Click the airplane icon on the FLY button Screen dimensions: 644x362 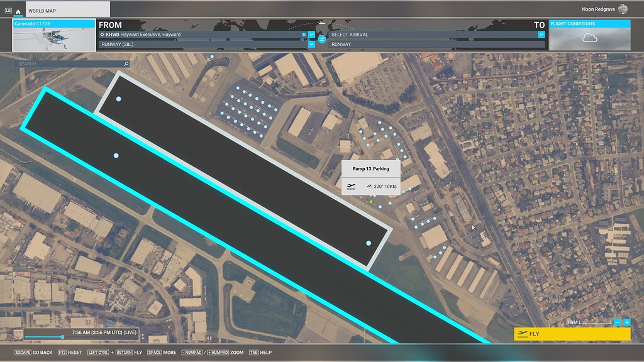tap(522, 333)
